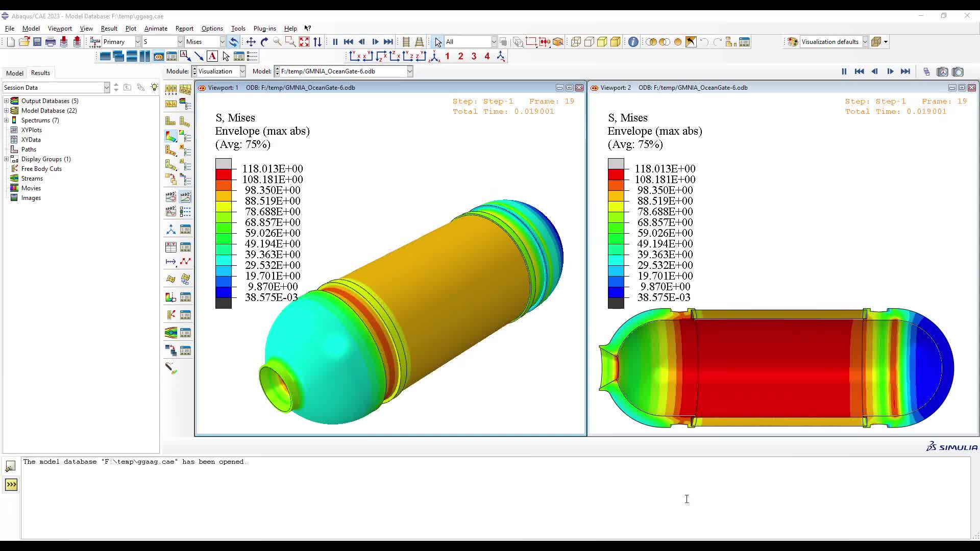This screenshot has width=980, height=551.
Task: Expand the Spectrums tree node
Action: pos(7,120)
